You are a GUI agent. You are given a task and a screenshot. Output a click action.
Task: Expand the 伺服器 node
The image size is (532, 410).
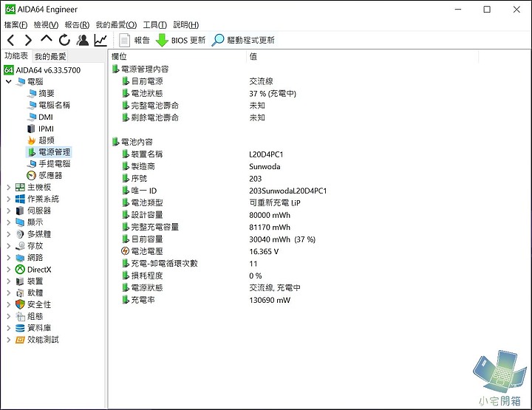pos(9,211)
